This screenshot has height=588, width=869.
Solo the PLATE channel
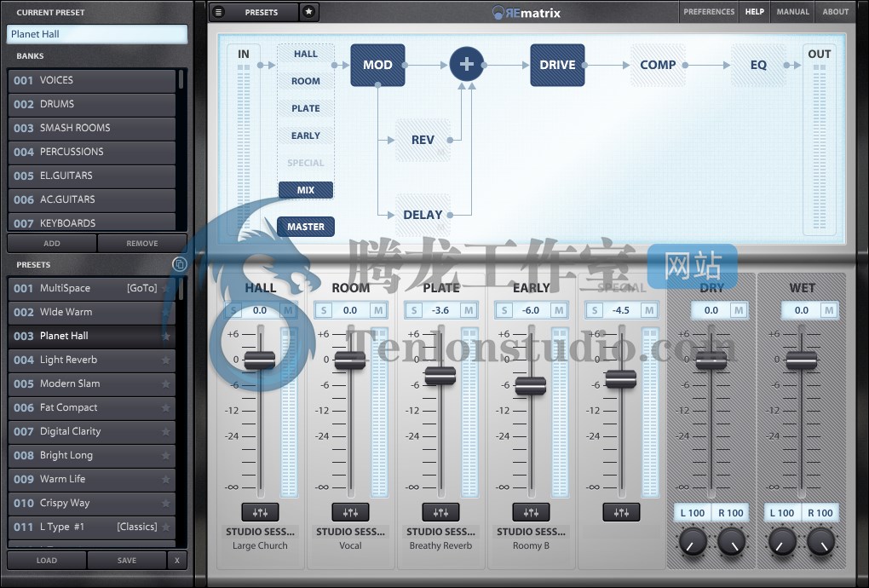pos(414,310)
